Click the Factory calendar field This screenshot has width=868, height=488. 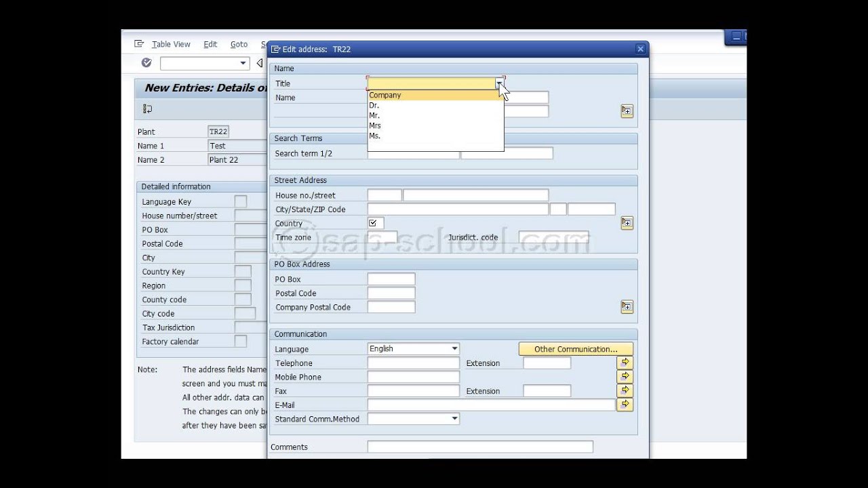pos(241,341)
